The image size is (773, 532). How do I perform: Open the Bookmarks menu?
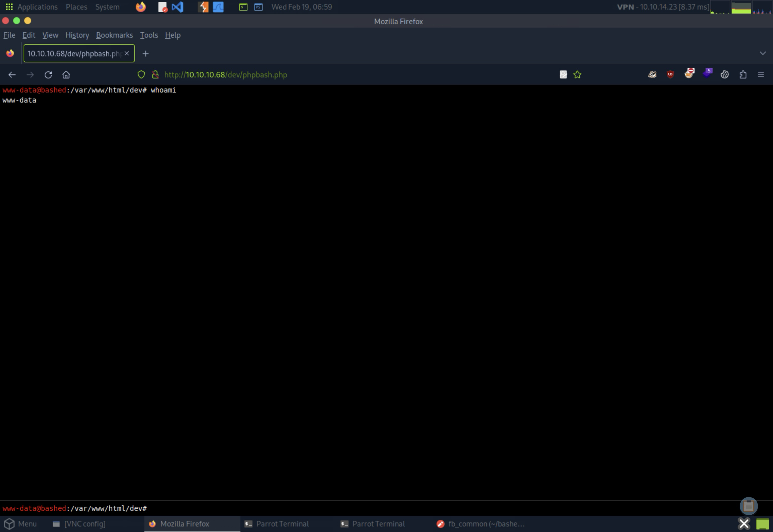tap(114, 35)
